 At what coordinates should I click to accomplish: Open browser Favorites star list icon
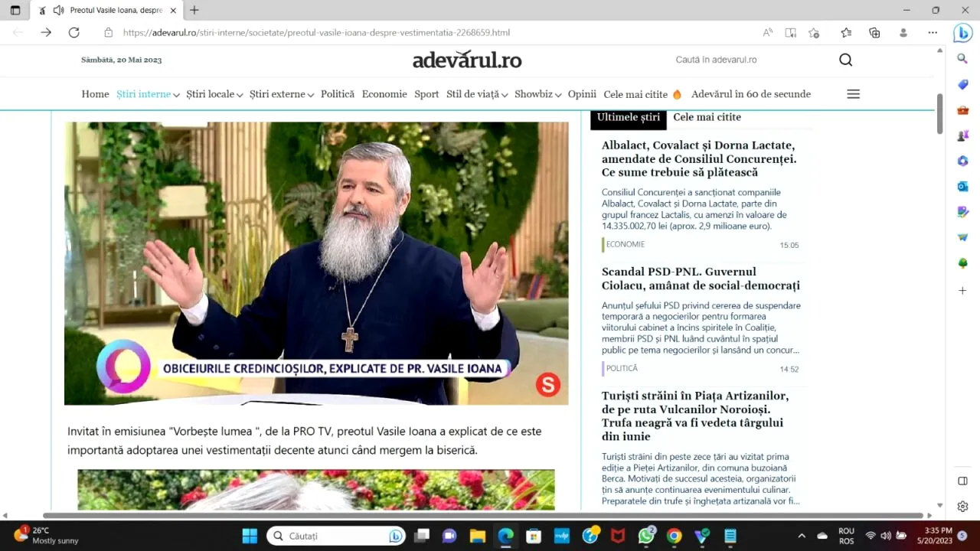pyautogui.click(x=846, y=32)
